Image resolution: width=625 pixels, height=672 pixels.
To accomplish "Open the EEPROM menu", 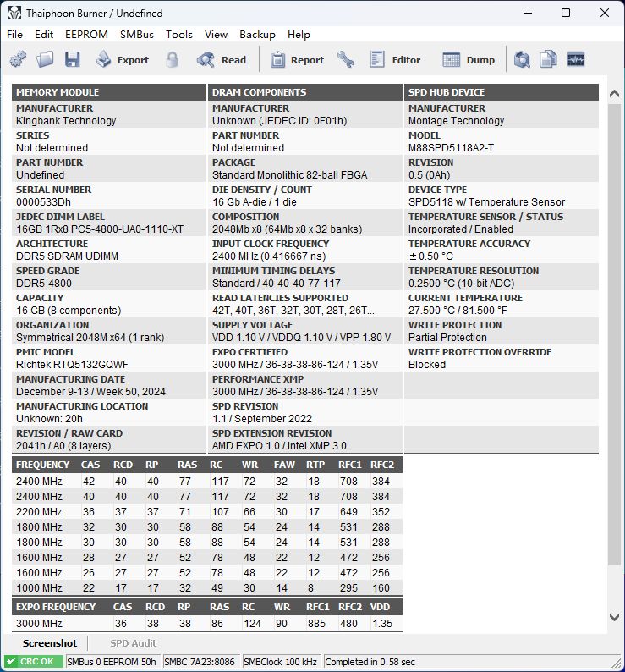I will [x=86, y=35].
